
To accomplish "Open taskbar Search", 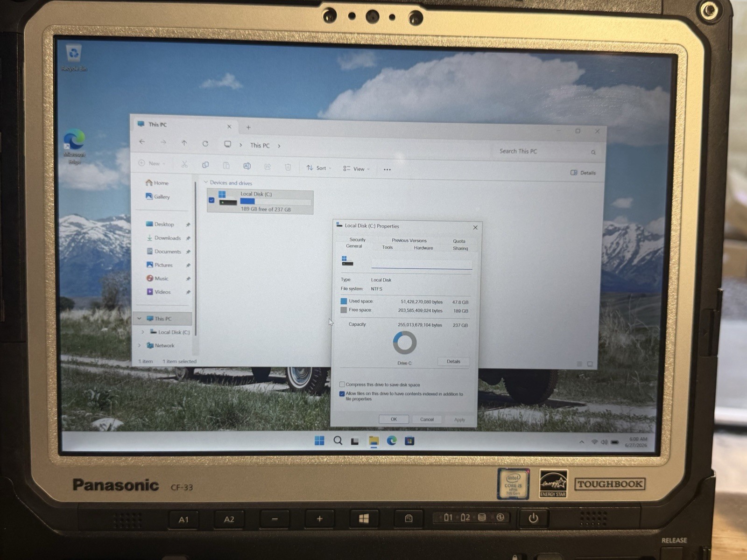I will (x=338, y=441).
